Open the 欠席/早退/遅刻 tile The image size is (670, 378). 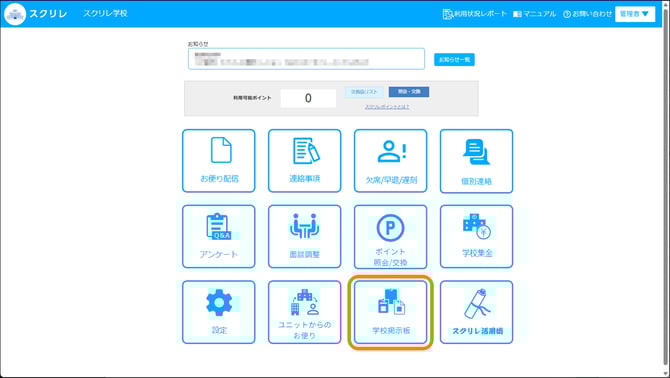pyautogui.click(x=390, y=161)
